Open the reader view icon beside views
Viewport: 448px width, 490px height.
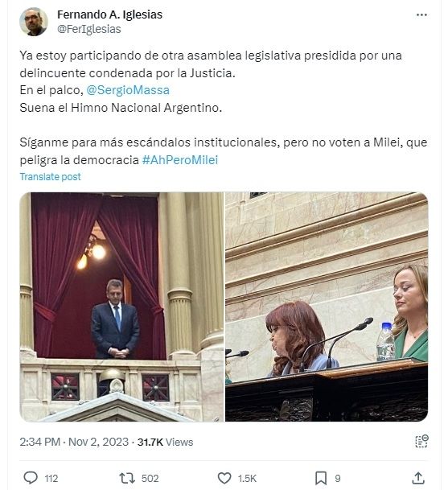click(x=421, y=441)
